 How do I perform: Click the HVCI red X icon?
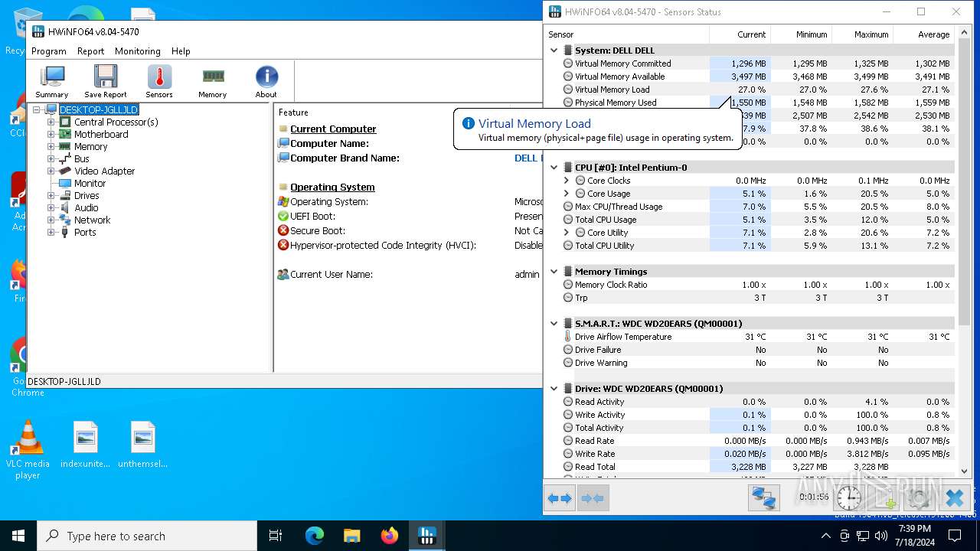(x=283, y=245)
